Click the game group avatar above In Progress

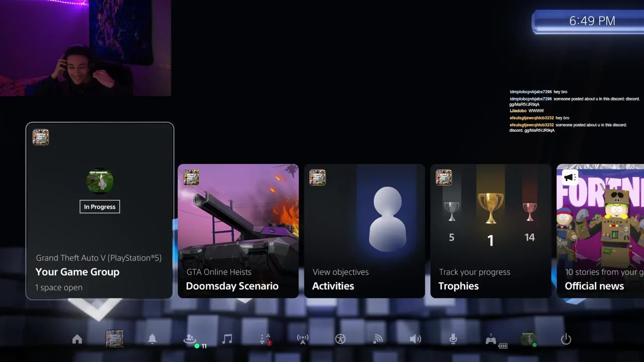click(x=100, y=181)
